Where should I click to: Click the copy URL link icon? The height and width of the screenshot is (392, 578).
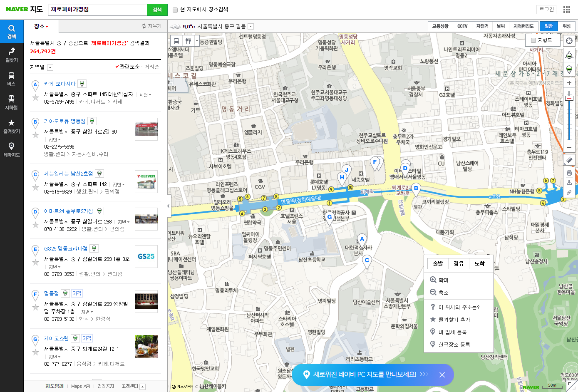point(569,192)
